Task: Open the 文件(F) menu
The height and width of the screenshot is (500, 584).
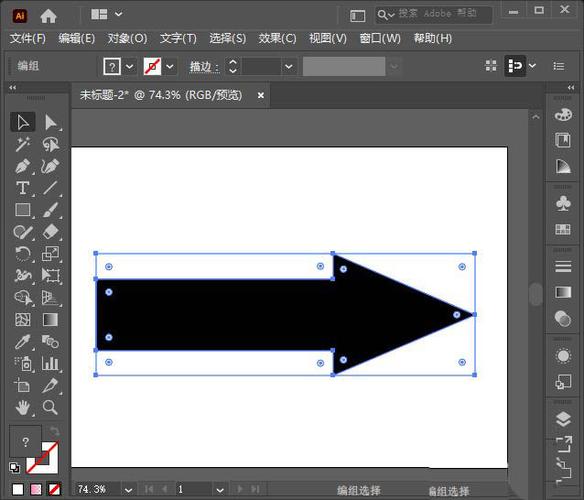Action: (28, 38)
